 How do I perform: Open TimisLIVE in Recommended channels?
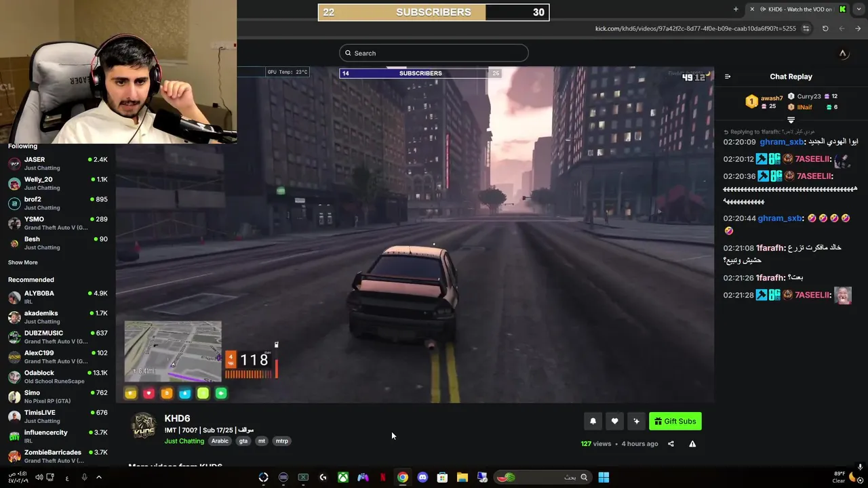coord(58,416)
